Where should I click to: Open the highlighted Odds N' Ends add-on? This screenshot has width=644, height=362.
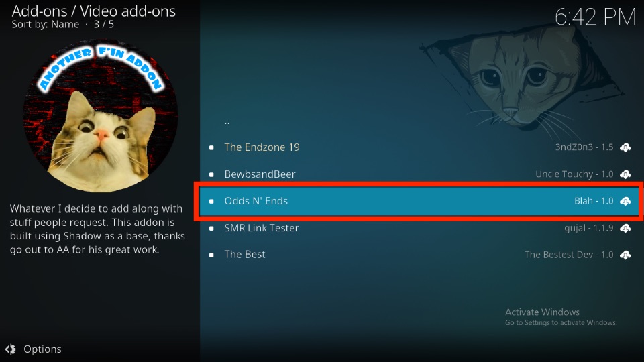pos(420,201)
